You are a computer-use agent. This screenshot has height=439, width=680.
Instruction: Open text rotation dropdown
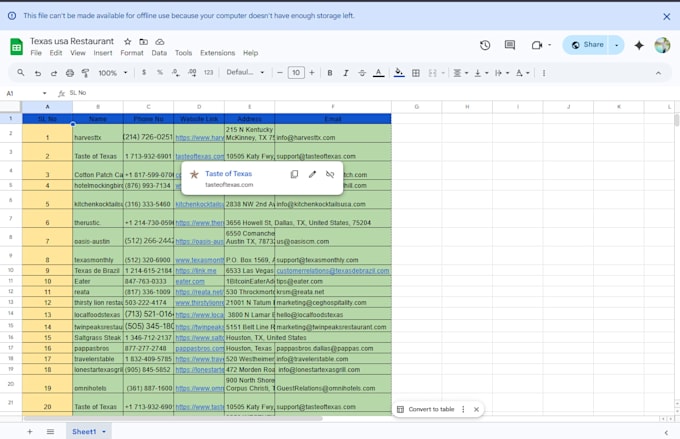(522, 73)
